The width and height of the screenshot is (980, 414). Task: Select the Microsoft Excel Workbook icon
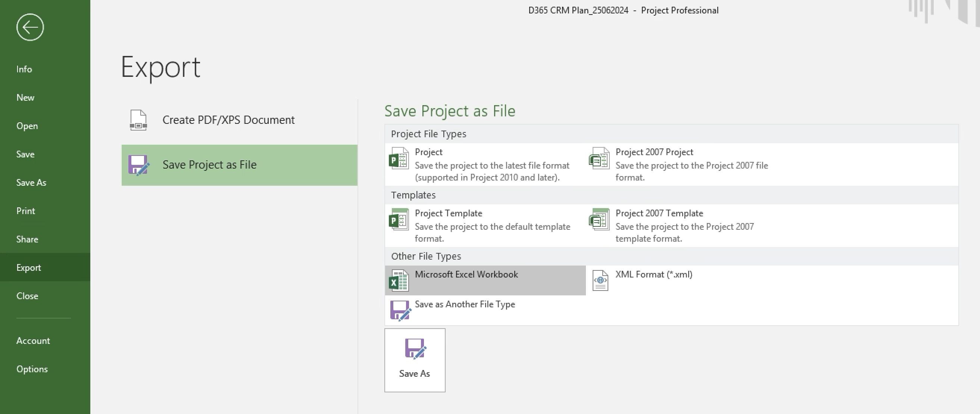pos(399,280)
